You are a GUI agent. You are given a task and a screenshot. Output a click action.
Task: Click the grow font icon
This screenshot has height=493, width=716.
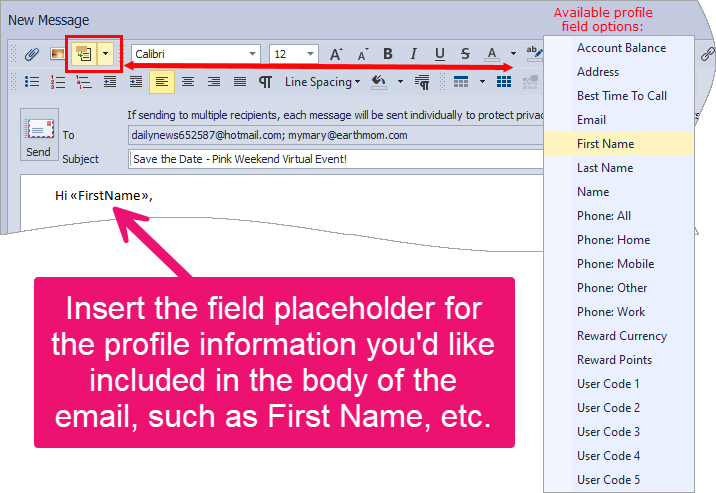[336, 54]
